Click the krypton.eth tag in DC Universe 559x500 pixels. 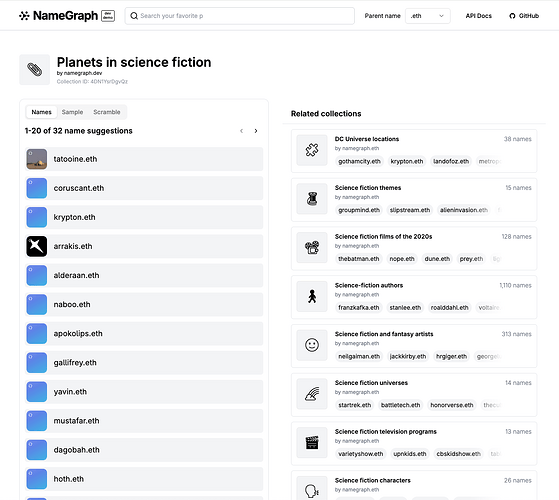click(407, 161)
